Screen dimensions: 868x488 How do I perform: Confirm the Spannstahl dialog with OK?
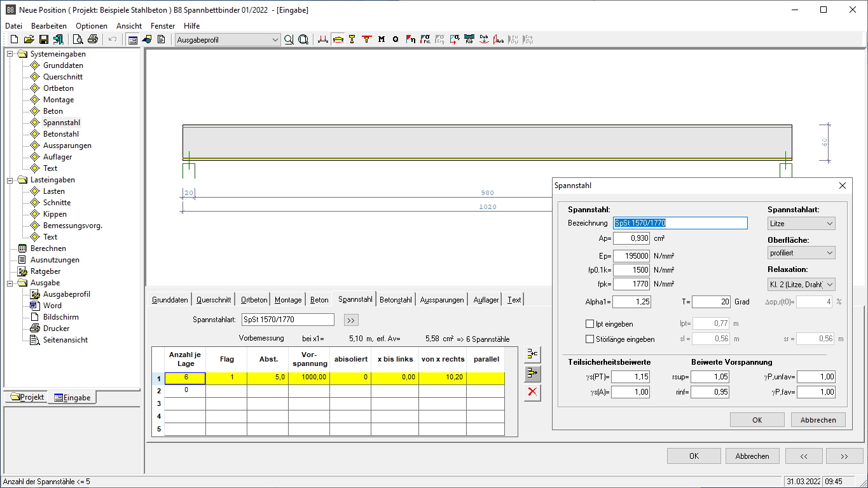(757, 420)
